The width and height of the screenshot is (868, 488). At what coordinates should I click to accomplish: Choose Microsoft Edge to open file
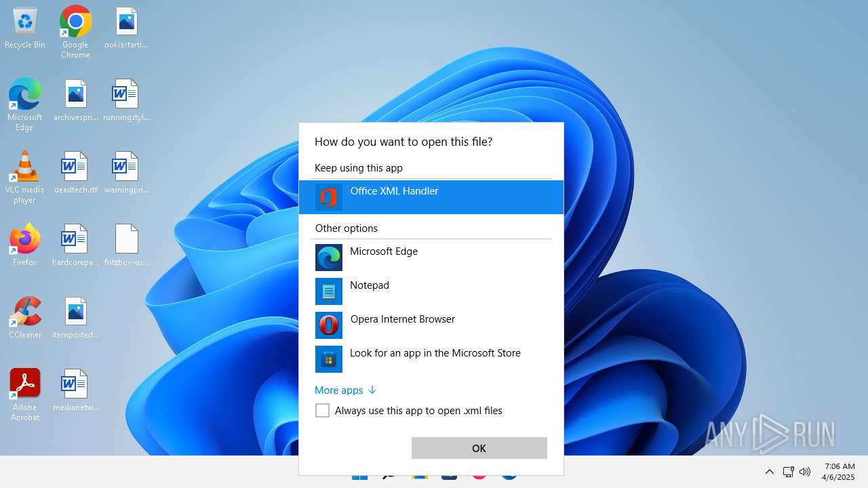(431, 258)
